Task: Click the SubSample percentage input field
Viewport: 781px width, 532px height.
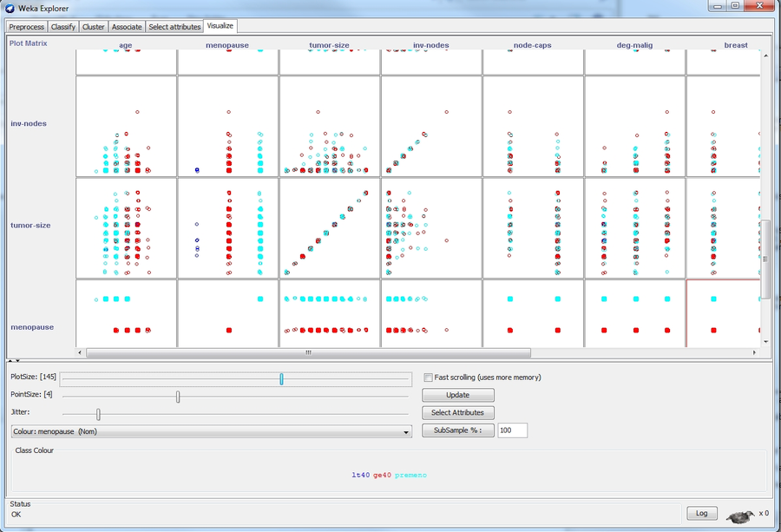Action: (x=512, y=430)
